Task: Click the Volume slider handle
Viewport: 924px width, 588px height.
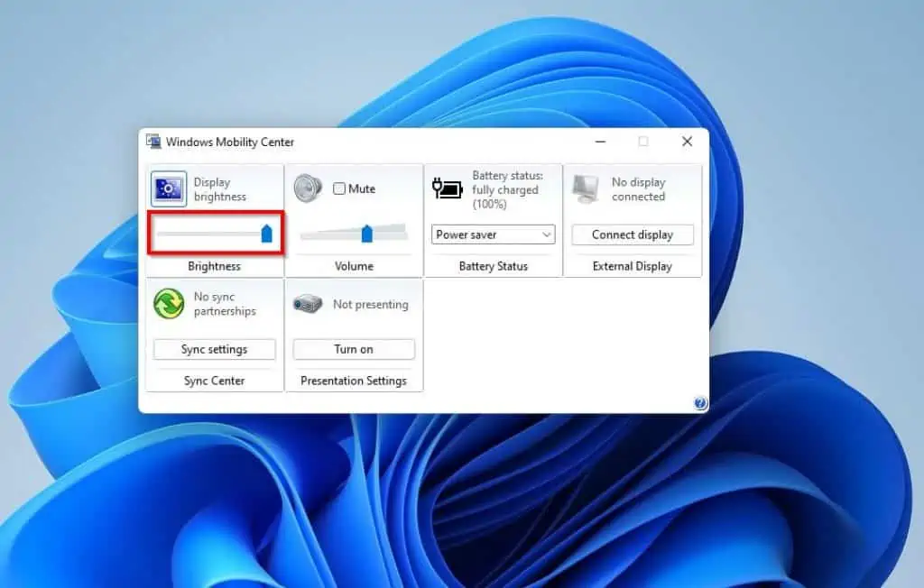Action: pyautogui.click(x=365, y=233)
